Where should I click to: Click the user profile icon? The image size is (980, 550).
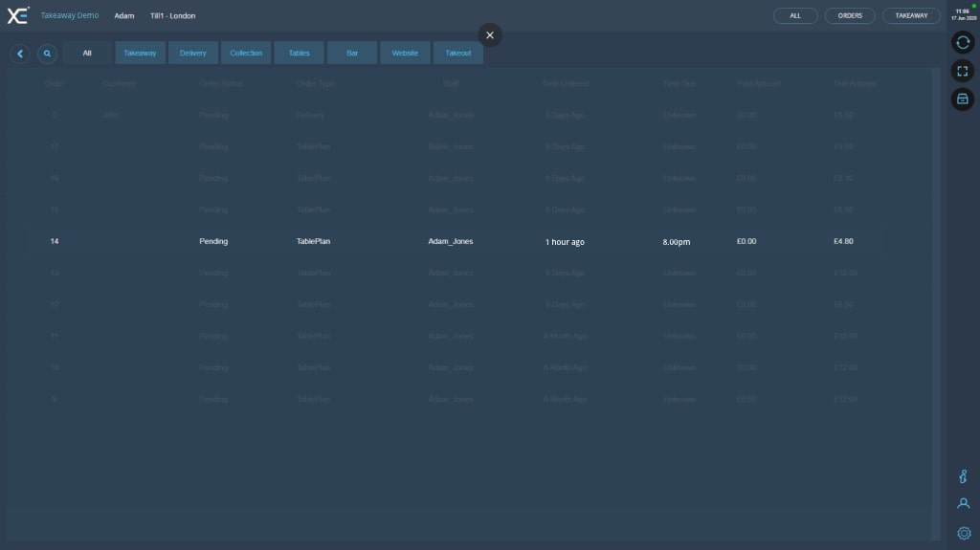(x=963, y=503)
